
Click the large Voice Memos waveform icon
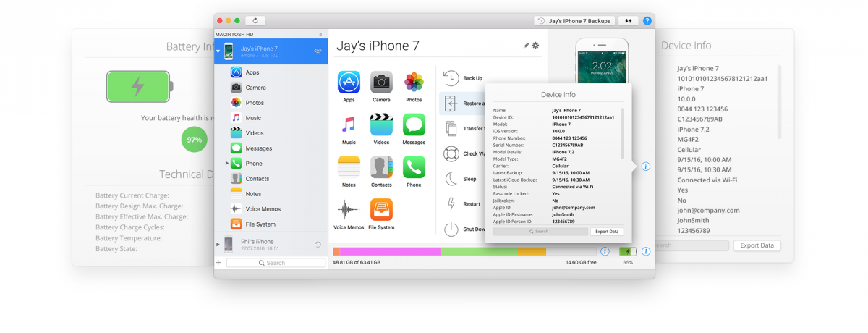coord(349,210)
